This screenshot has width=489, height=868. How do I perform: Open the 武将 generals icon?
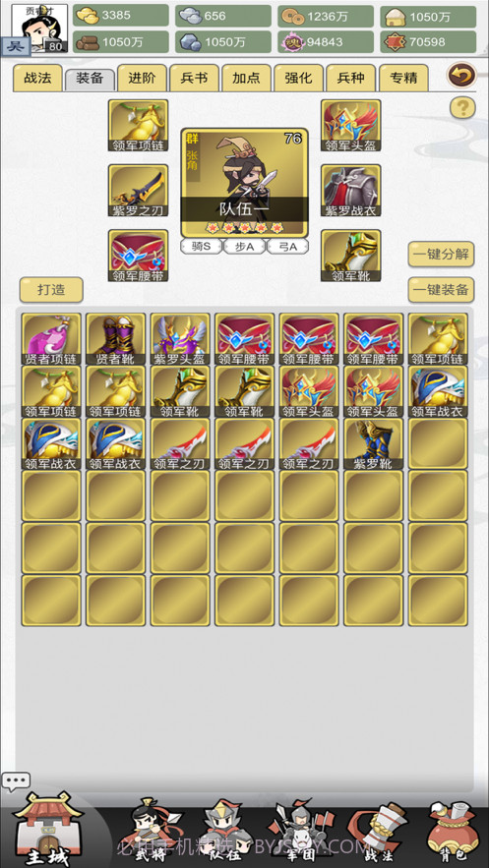pos(149,830)
